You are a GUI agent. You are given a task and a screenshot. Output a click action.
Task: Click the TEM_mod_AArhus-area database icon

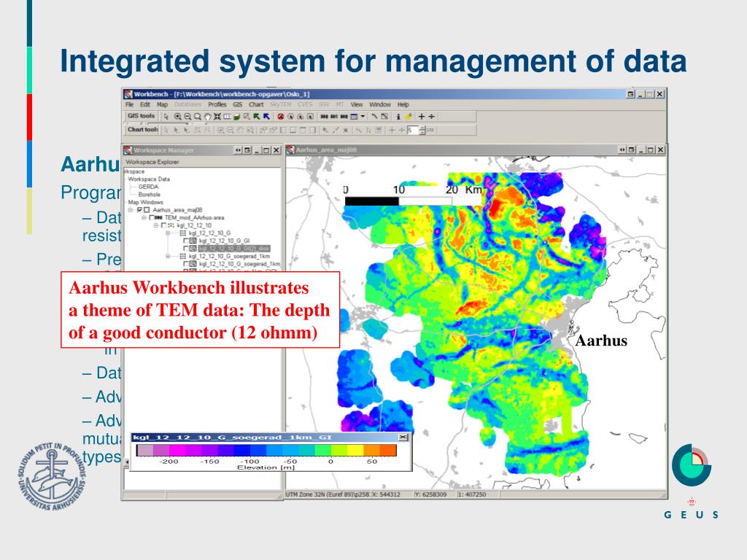point(158,217)
